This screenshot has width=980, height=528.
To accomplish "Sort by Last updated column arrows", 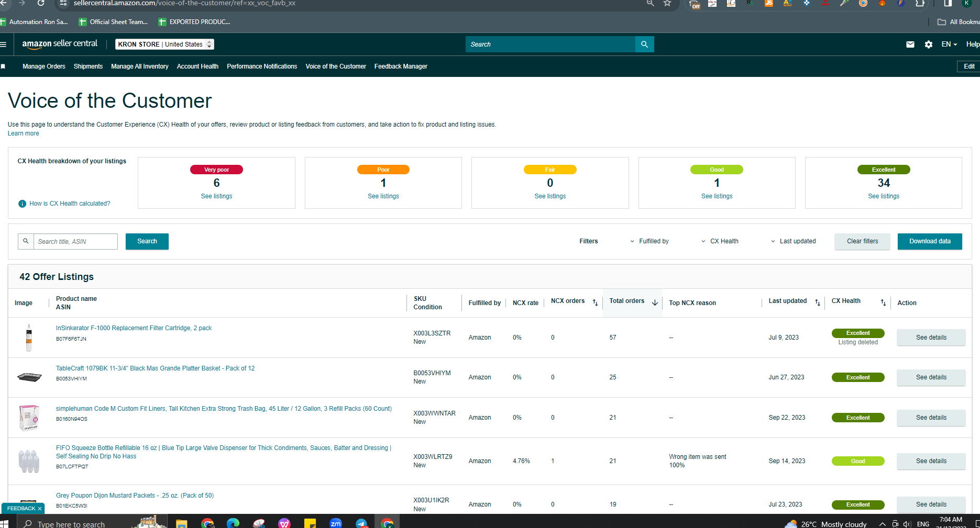I will tap(818, 302).
